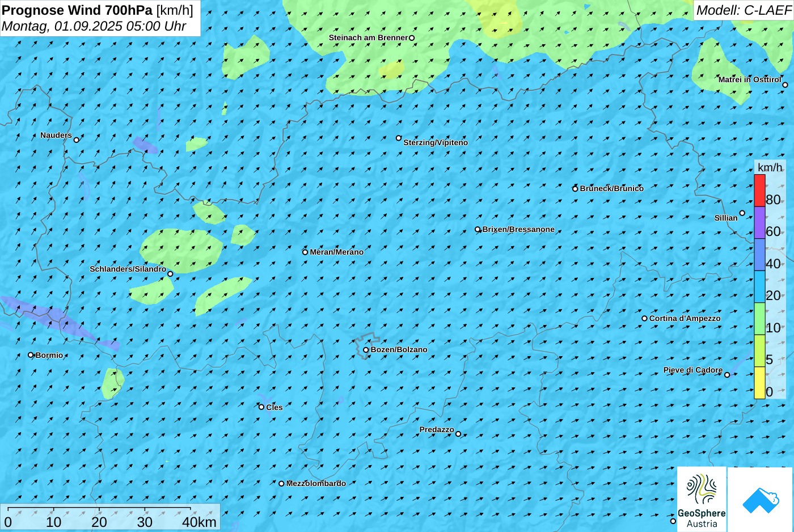The width and height of the screenshot is (794, 532).
Task: Click the GeoSphere Austria logo
Action: click(x=702, y=500)
